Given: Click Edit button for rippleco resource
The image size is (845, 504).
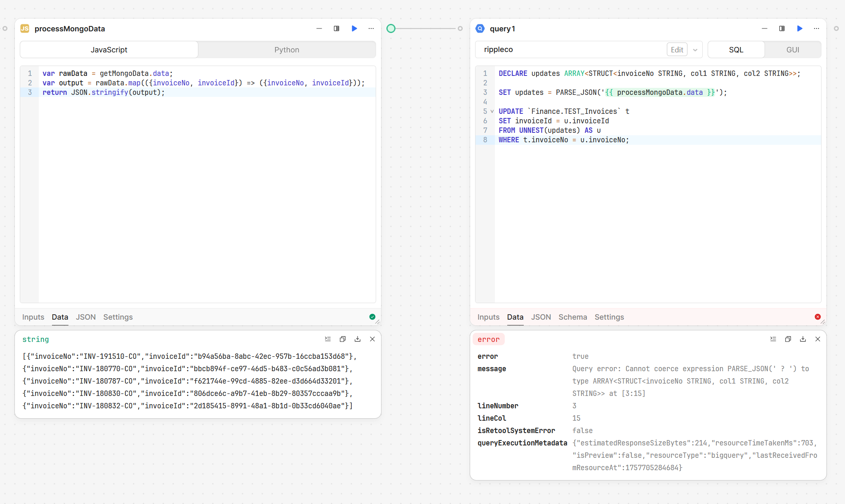Looking at the screenshot, I should pyautogui.click(x=677, y=49).
